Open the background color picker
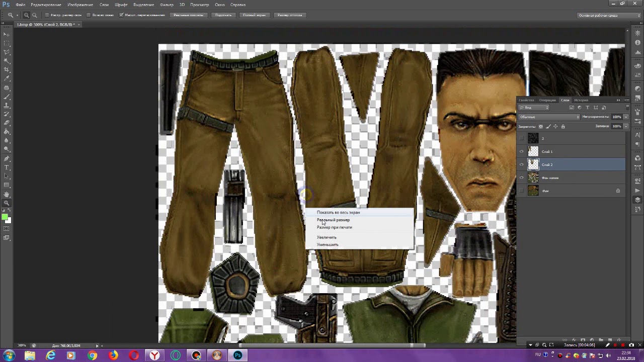 [8, 220]
